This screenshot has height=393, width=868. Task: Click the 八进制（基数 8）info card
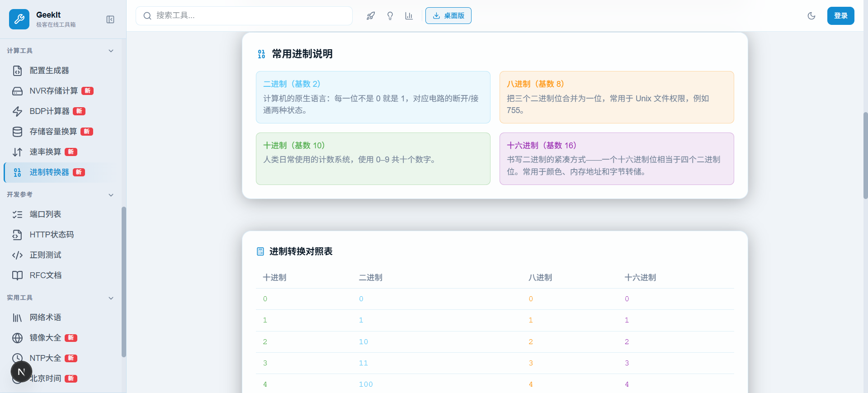[617, 97]
